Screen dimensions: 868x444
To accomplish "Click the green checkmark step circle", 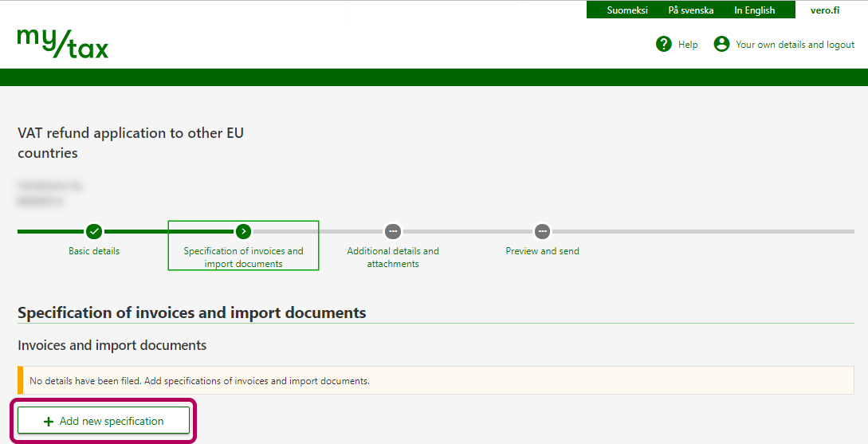I will [94, 231].
